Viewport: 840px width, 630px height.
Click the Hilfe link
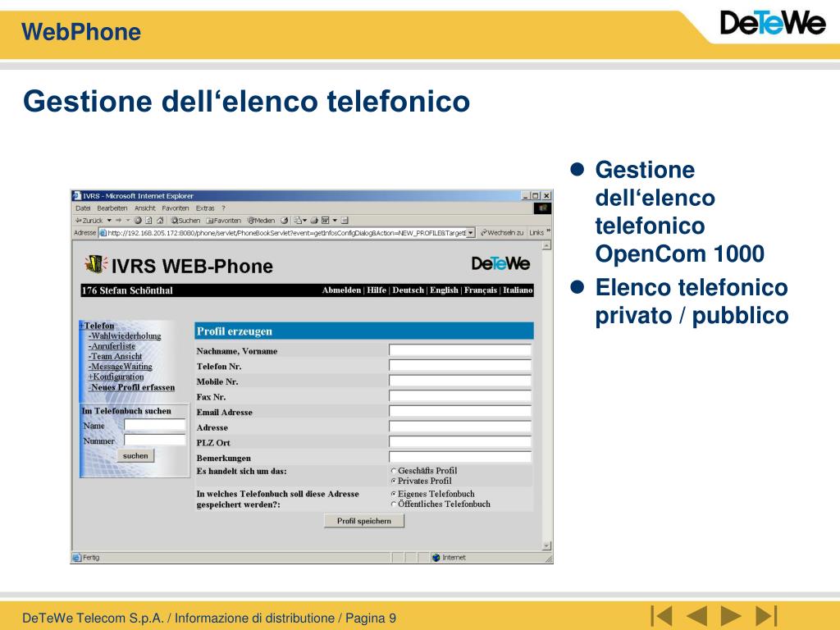[376, 290]
